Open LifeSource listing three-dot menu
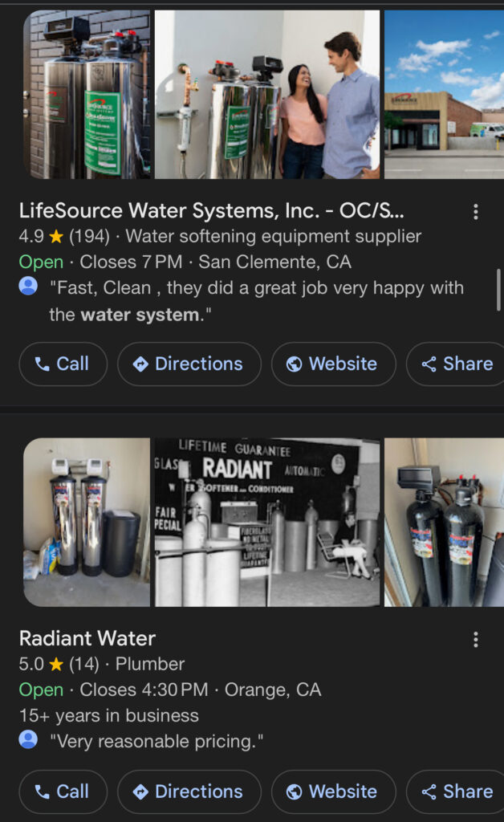 [x=476, y=212]
